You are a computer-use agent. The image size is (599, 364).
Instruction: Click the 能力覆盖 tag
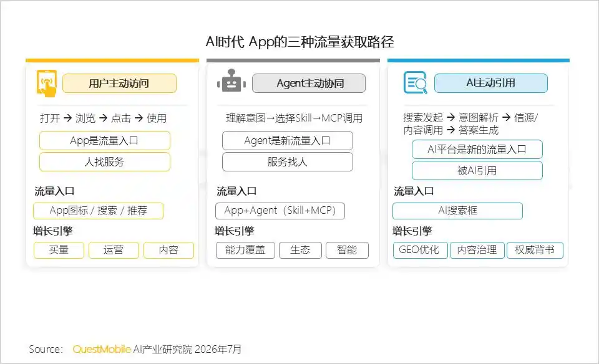(245, 250)
